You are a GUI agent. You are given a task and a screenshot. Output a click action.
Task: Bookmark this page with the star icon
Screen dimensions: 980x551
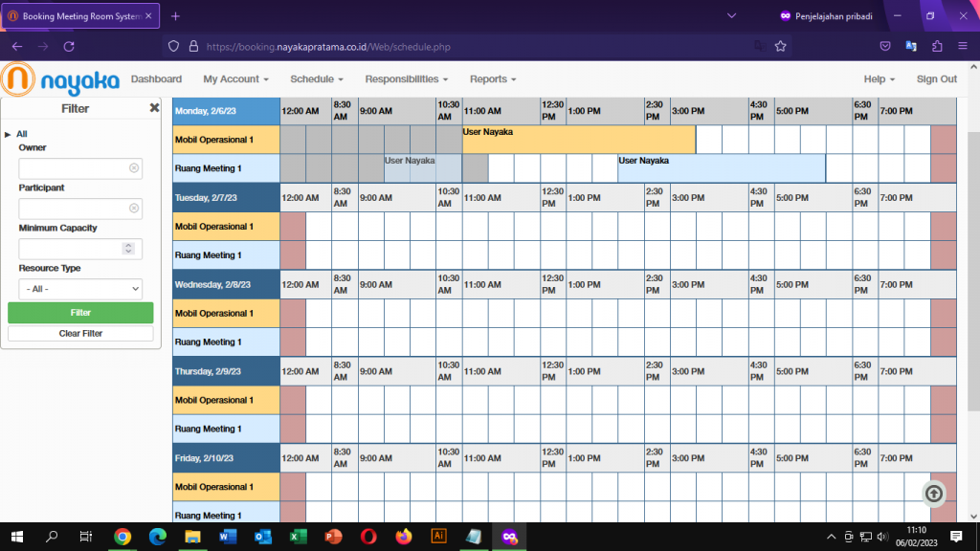pyautogui.click(x=780, y=46)
